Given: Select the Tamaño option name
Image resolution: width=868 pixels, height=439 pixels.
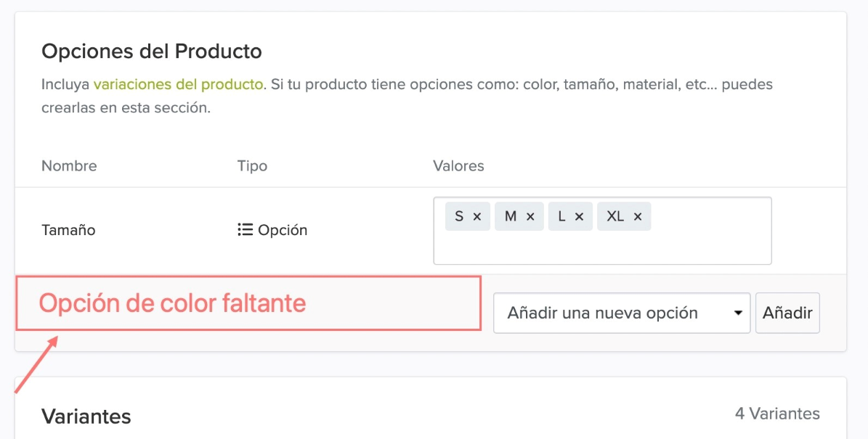Looking at the screenshot, I should pyautogui.click(x=68, y=230).
